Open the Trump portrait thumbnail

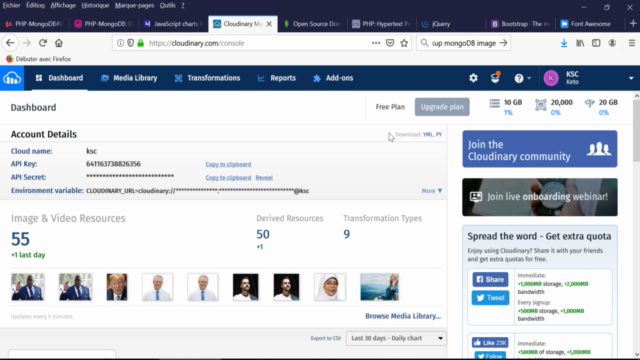click(117, 287)
